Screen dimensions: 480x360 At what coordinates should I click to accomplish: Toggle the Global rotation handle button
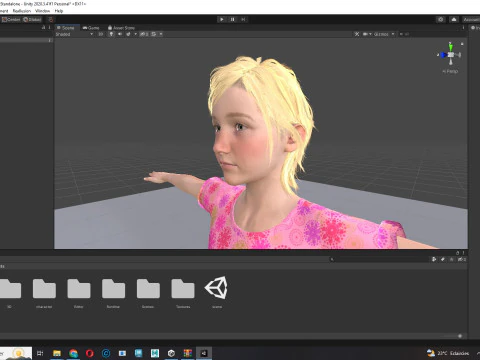[32, 20]
